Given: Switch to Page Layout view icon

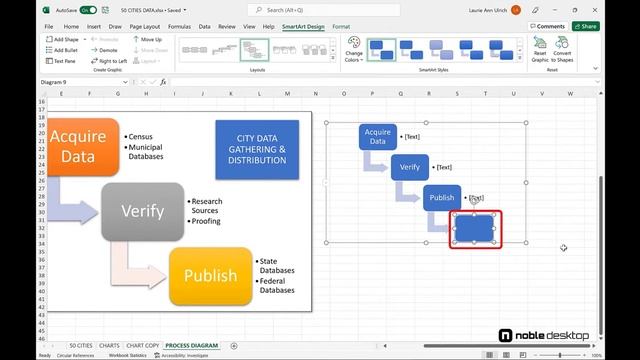Looking at the screenshot, I should point(506,355).
